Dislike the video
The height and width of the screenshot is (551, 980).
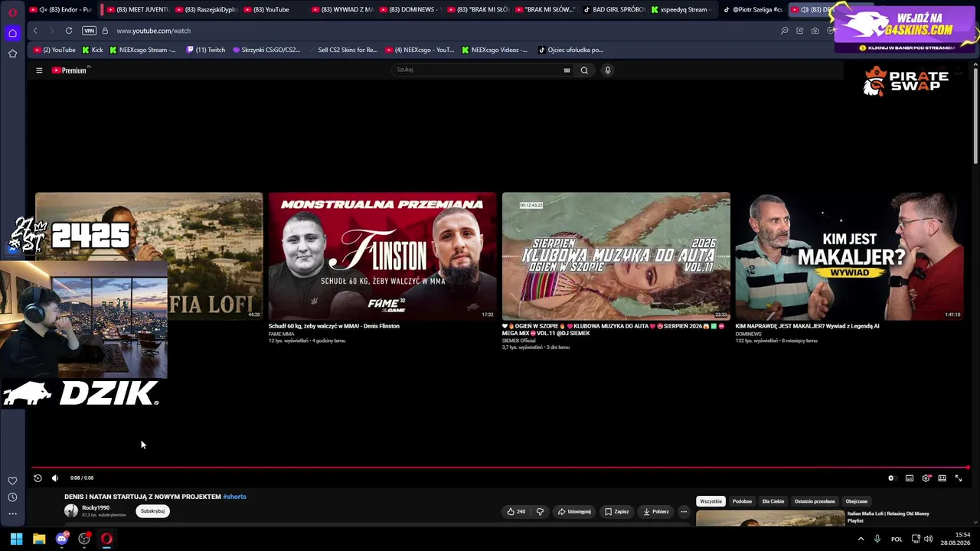pos(540,511)
